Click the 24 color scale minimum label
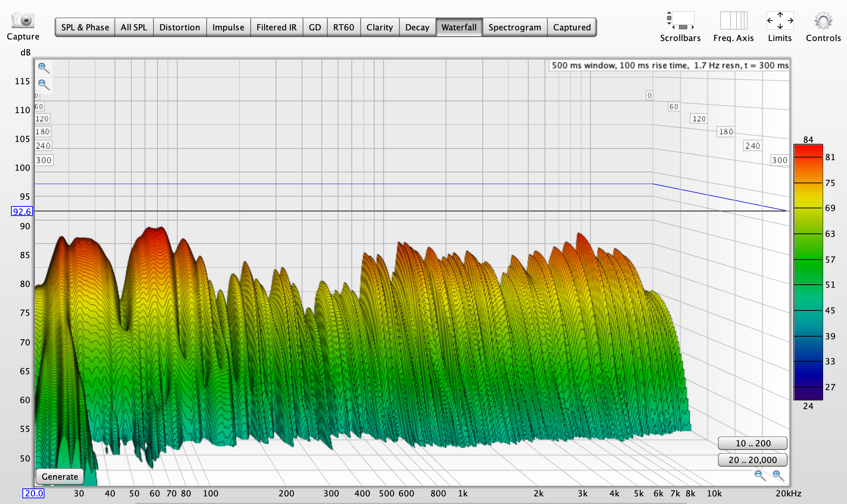 click(x=808, y=406)
